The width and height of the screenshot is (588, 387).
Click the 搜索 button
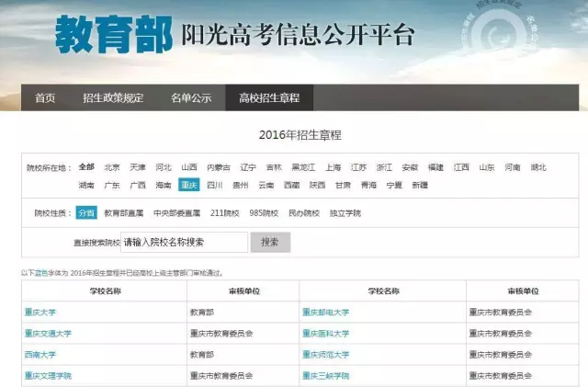[x=270, y=242]
